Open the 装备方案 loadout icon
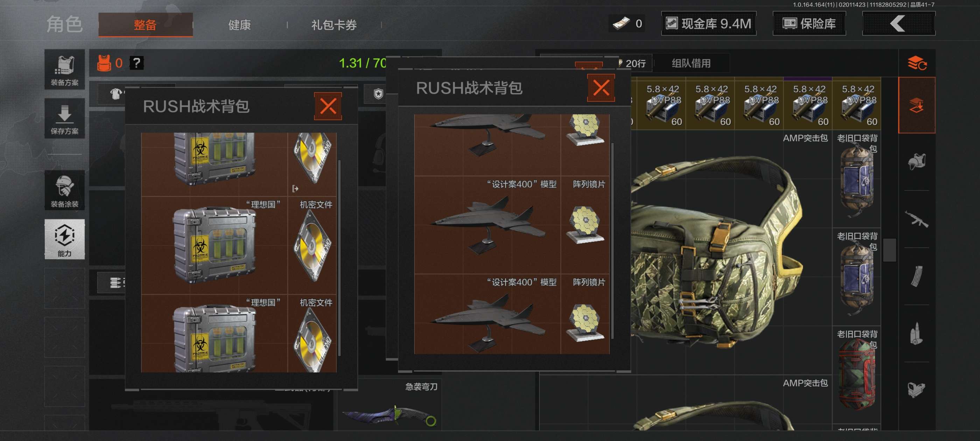Image resolution: width=980 pixels, height=441 pixels. [64, 70]
